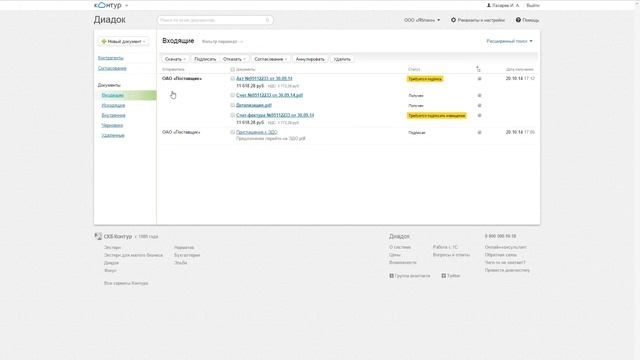
Task: Tick the checkbox for Детализация.pdf
Action: (x=233, y=105)
